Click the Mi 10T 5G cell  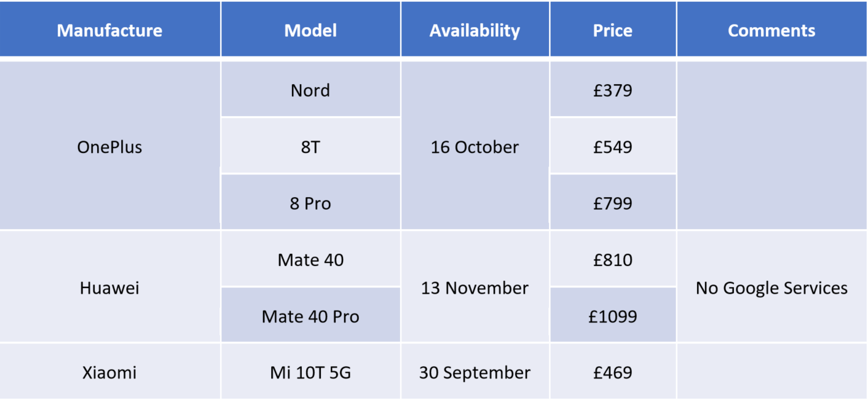pos(310,371)
